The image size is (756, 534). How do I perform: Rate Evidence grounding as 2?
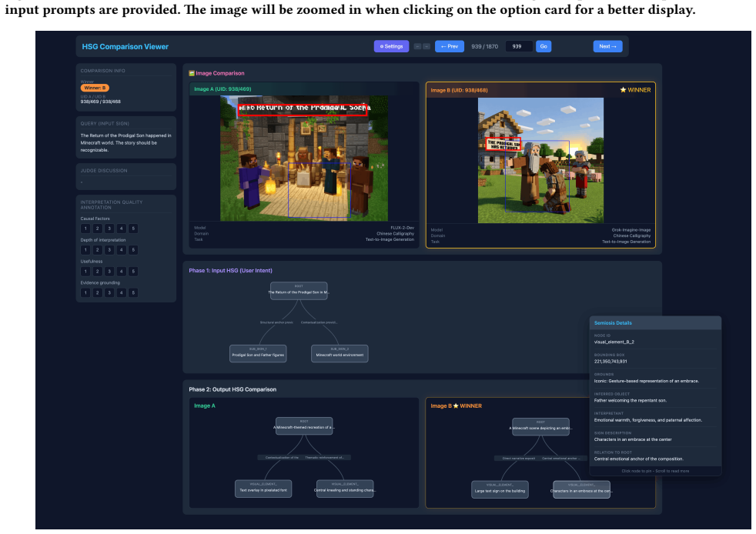[98, 292]
